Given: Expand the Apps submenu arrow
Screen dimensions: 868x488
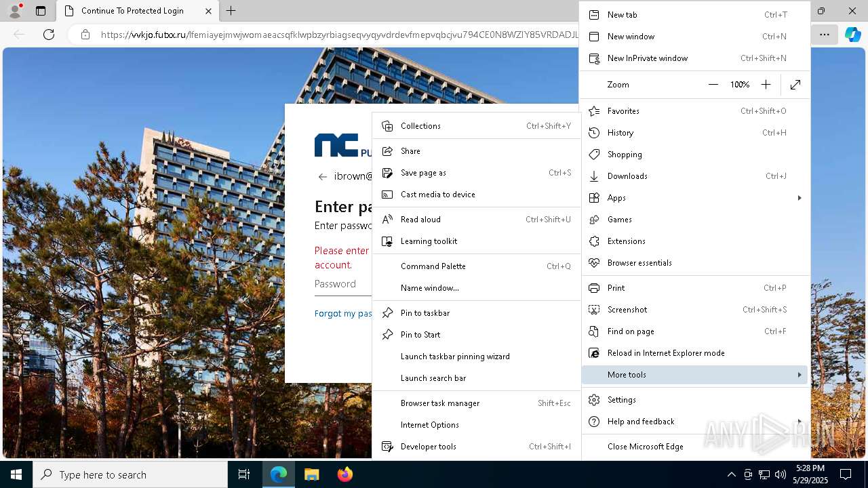Looking at the screenshot, I should pos(800,198).
